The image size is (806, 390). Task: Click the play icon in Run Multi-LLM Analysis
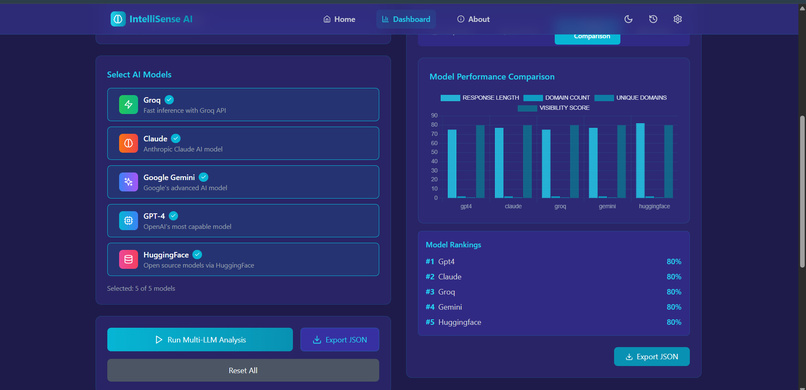(159, 340)
